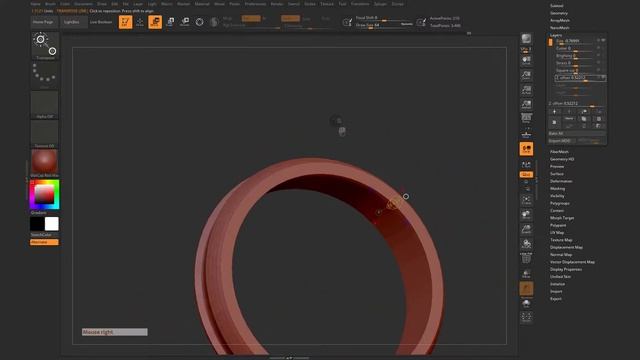Select the Rotate transpose icon
Image resolution: width=640 pixels, height=360 pixels.
pos(185,22)
